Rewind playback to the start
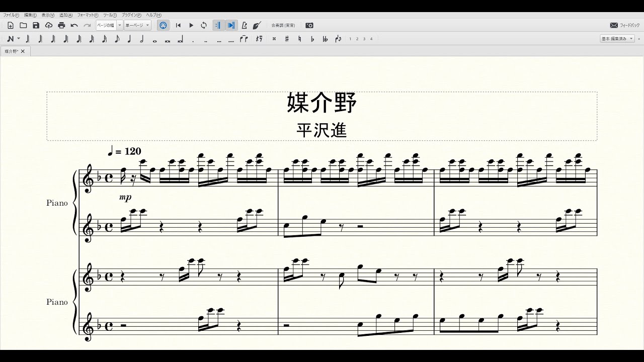 [178, 25]
